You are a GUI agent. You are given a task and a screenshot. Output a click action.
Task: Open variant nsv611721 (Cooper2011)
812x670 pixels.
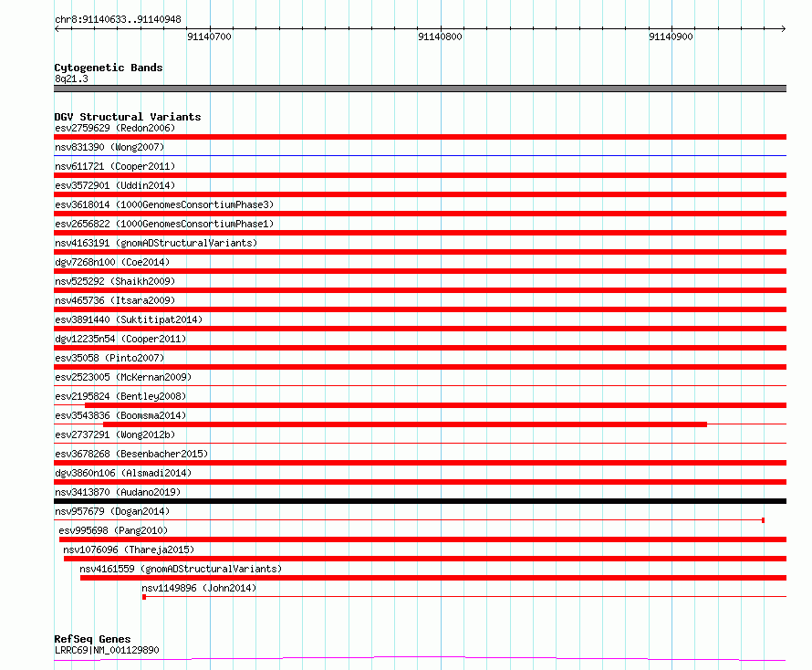(x=115, y=166)
